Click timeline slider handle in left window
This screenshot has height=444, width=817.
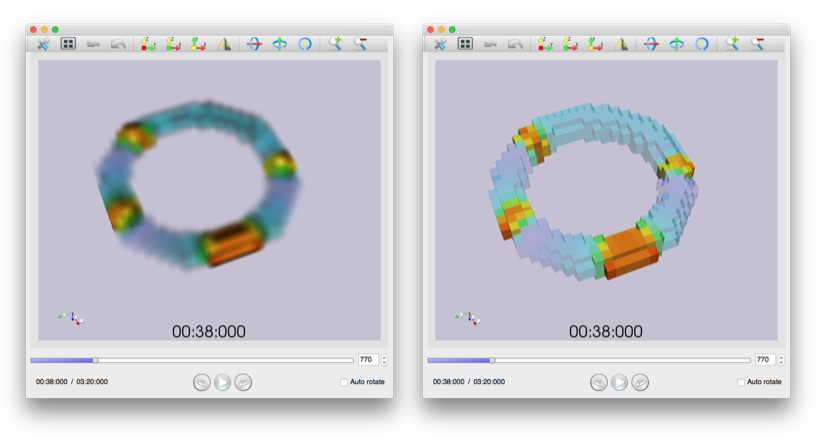pos(95,360)
